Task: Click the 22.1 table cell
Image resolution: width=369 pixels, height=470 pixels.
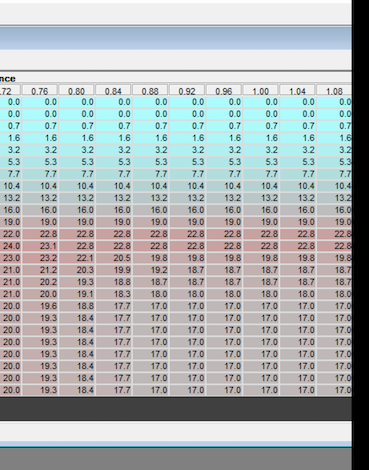Action: 77,258
